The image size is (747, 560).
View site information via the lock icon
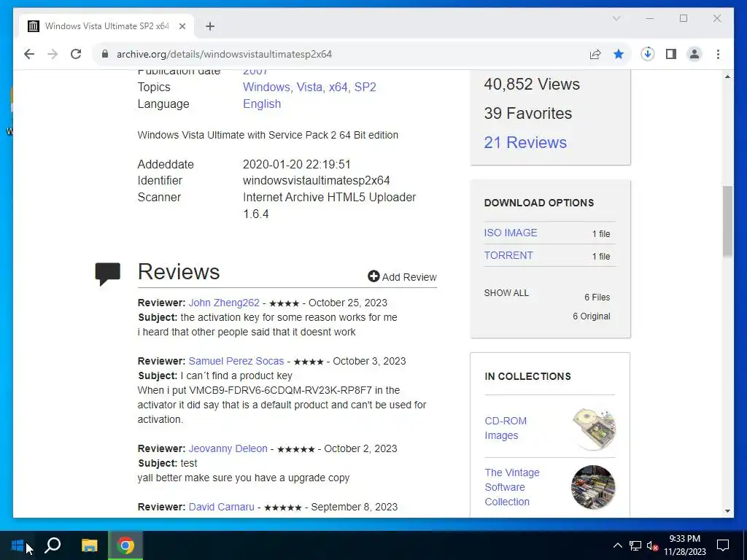(105, 54)
